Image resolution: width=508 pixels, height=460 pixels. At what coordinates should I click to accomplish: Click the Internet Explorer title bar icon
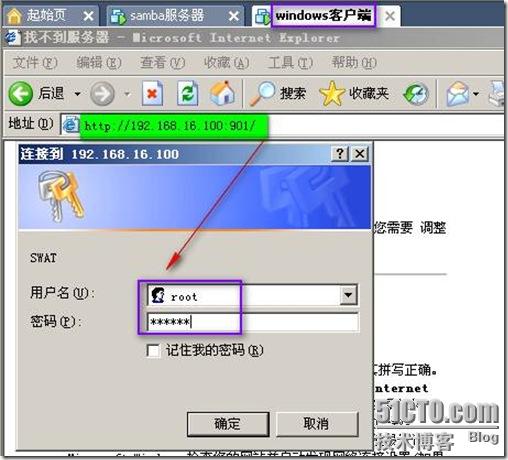click(13, 37)
